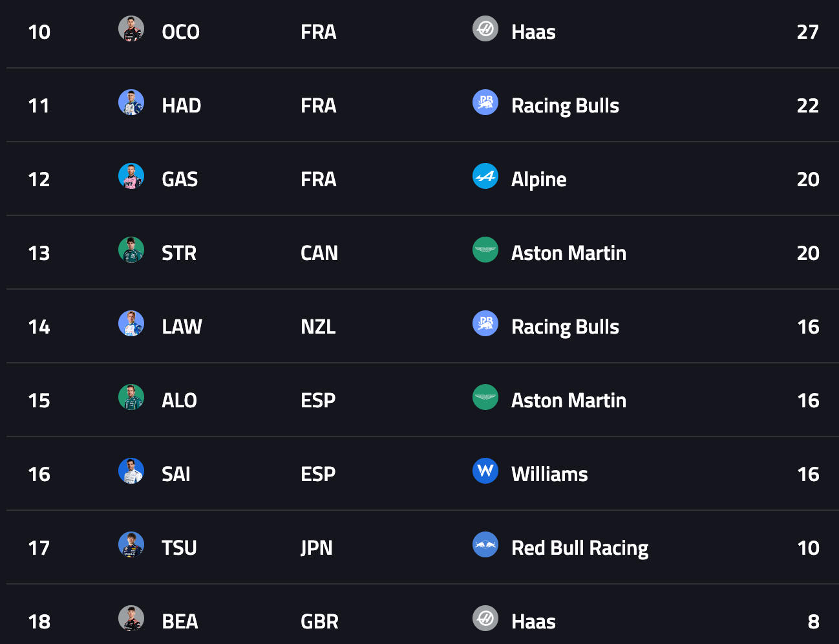Open the Red Bull Racing team name

580,548
